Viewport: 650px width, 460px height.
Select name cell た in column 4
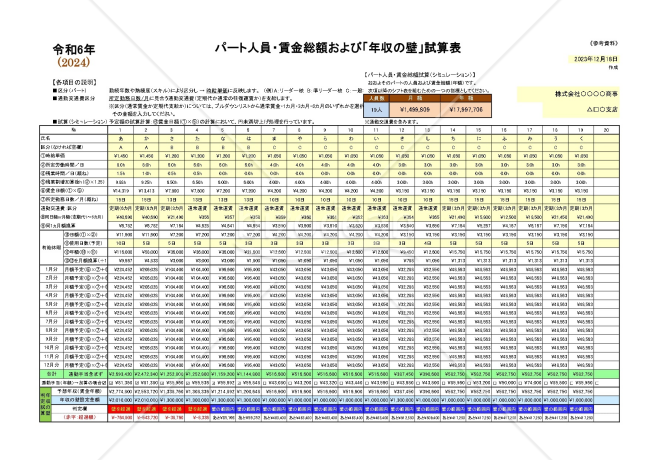[x=197, y=139]
